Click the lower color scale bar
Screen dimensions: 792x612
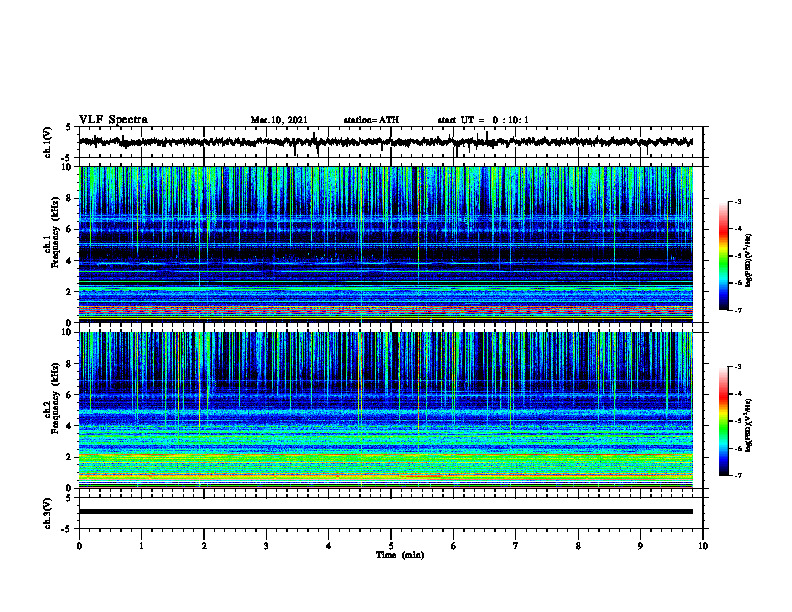pyautogui.click(x=723, y=421)
